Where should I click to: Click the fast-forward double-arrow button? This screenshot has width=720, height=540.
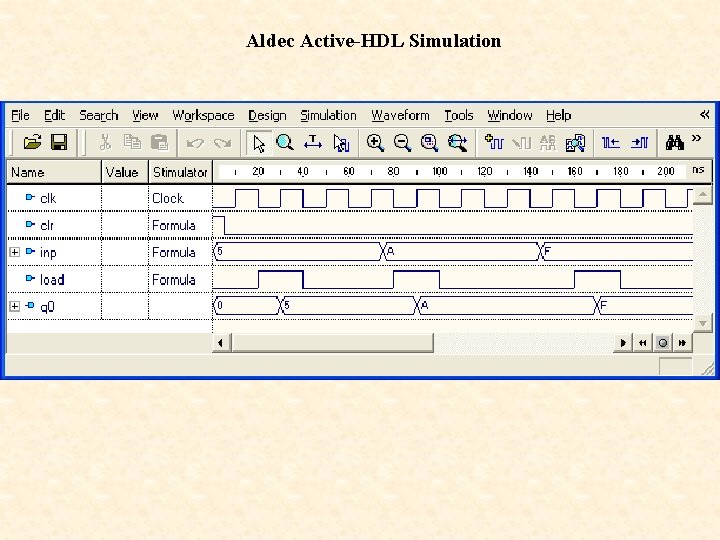coord(682,343)
